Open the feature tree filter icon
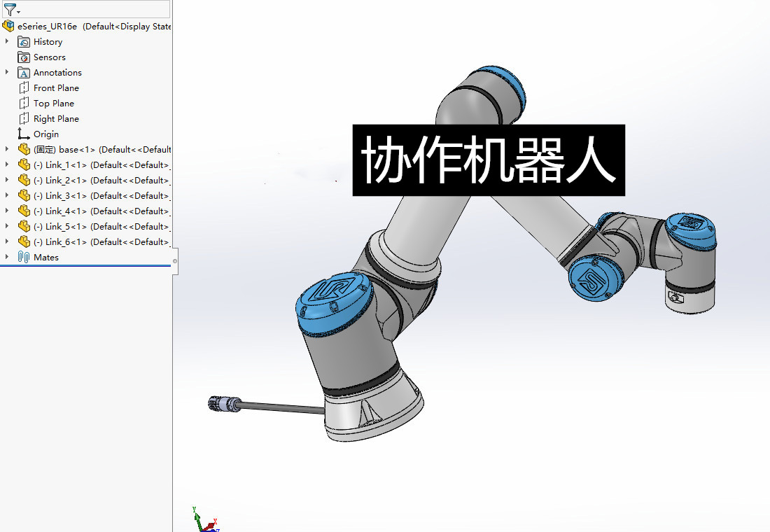The image size is (770, 532). [x=9, y=9]
